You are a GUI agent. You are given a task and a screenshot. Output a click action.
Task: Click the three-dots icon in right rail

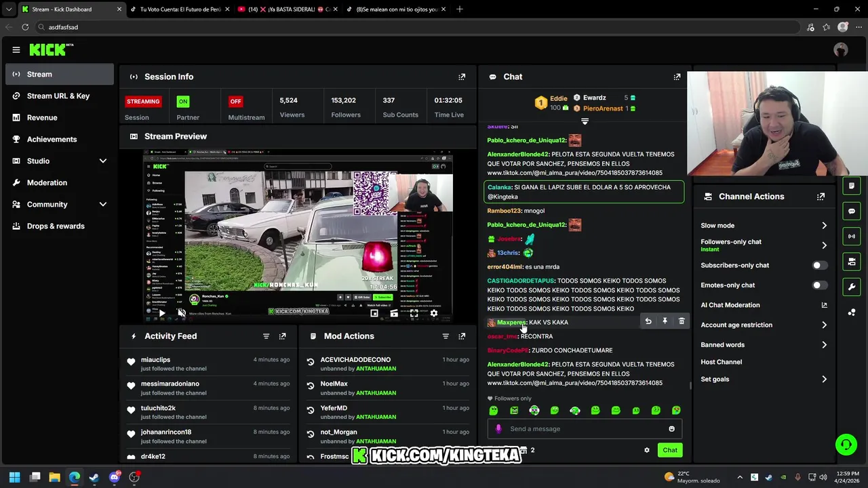click(x=852, y=312)
